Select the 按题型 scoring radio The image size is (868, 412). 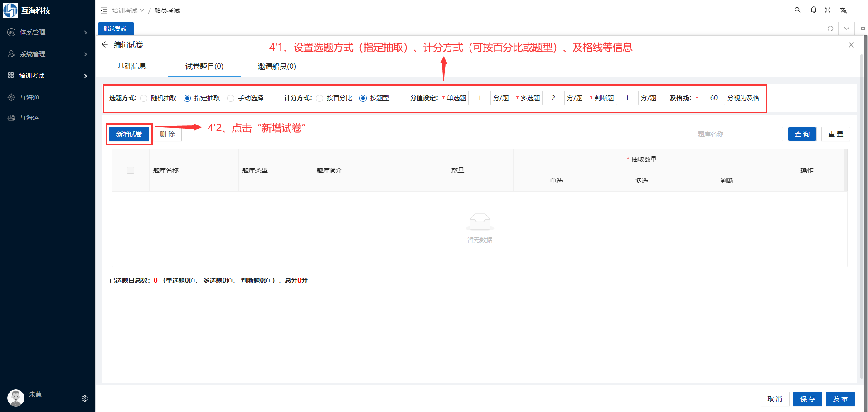point(363,98)
